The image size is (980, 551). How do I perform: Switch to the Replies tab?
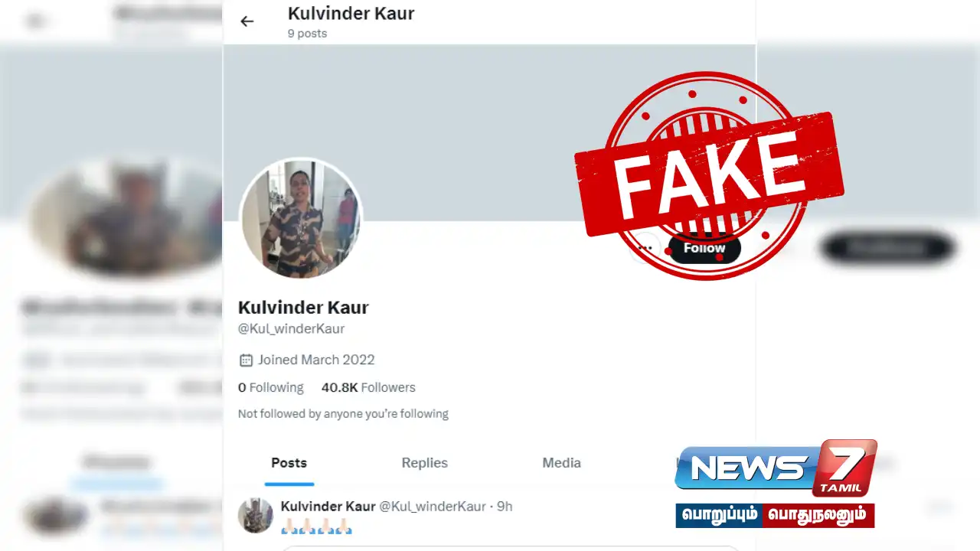[424, 463]
